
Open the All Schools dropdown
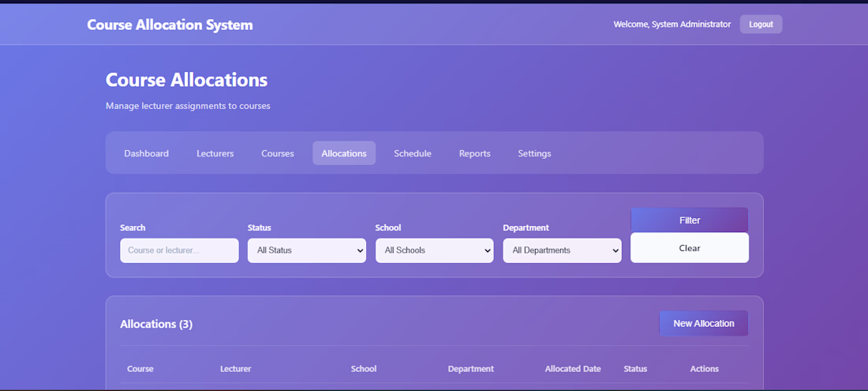(434, 250)
